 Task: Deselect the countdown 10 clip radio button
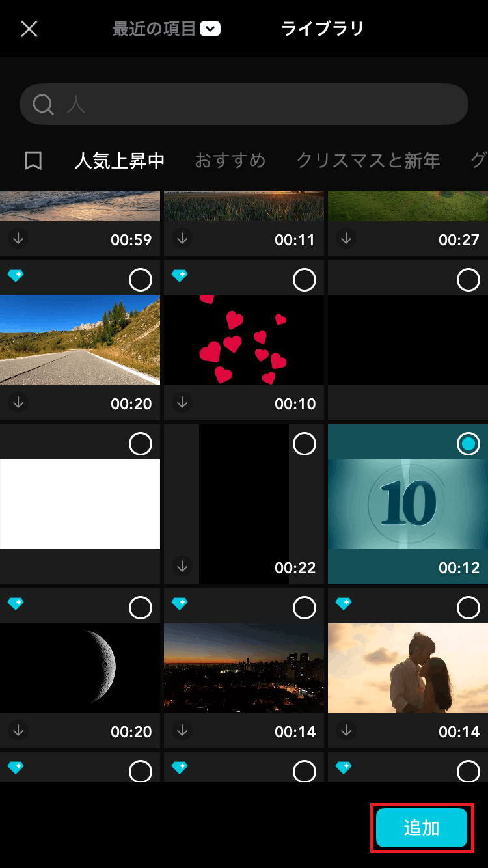[468, 444]
